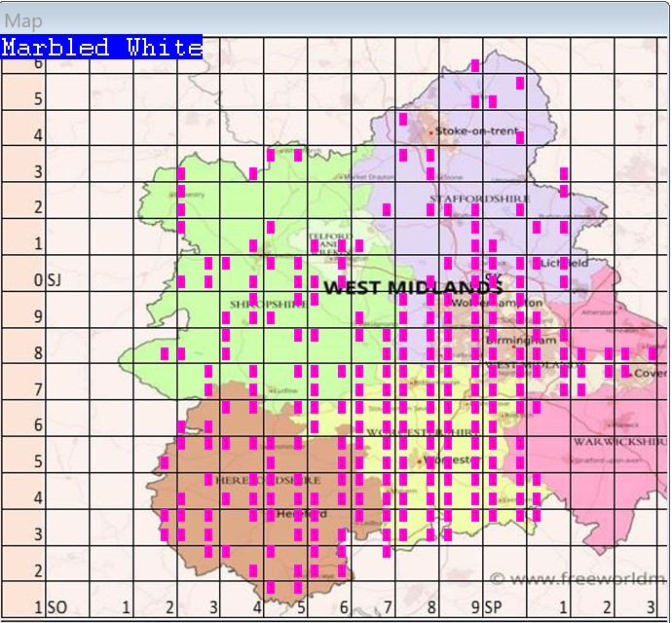Click the topmost pink record marker
Screen dimensions: 672x623
(475, 65)
